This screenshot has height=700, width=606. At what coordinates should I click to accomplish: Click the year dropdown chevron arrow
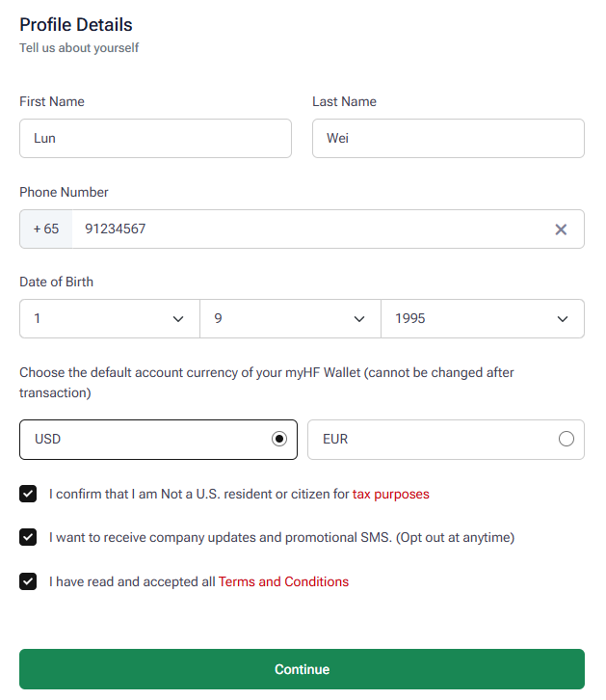coord(563,319)
